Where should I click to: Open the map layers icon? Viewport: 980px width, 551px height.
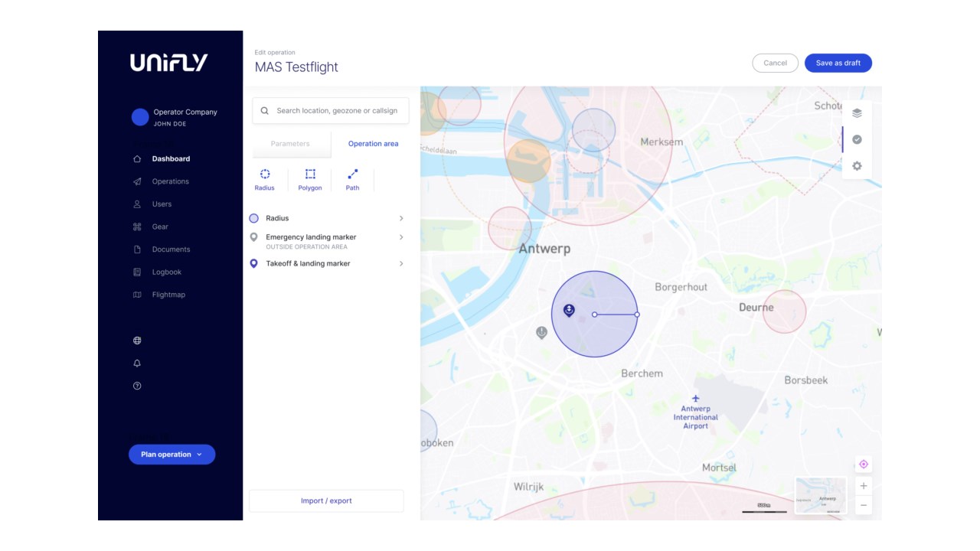857,113
